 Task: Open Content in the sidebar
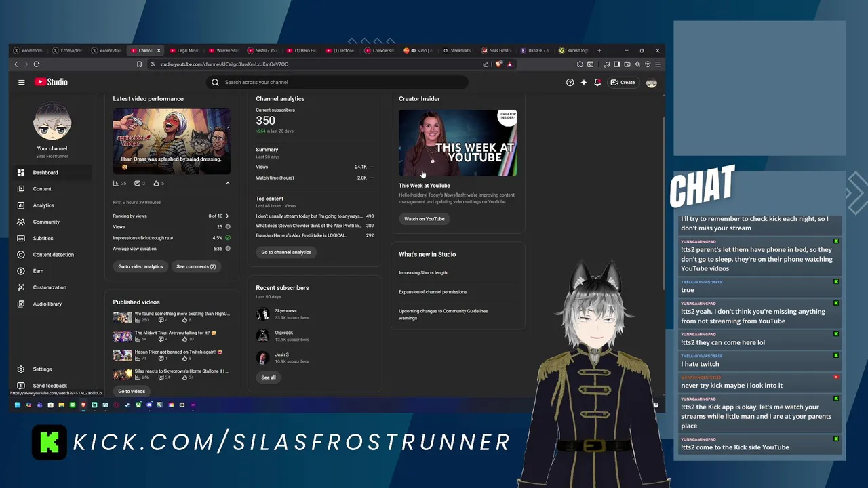pyautogui.click(x=52, y=189)
